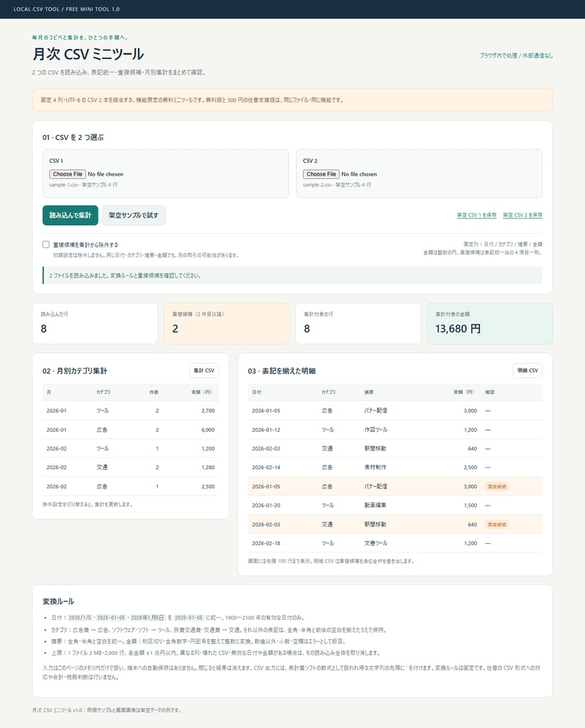The height and width of the screenshot is (728, 585).
Task: Select the 月次 CSV ミニツール heading
Action: point(87,54)
